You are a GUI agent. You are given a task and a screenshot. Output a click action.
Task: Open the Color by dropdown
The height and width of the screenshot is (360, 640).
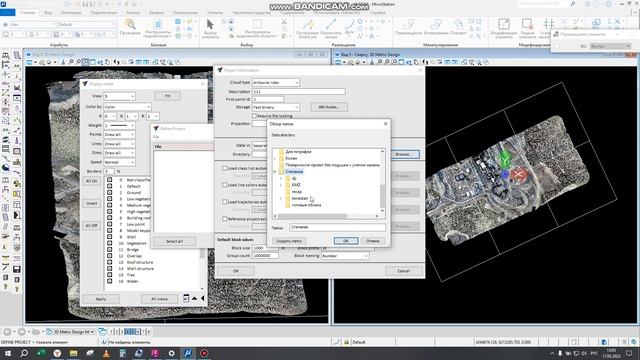(127, 107)
